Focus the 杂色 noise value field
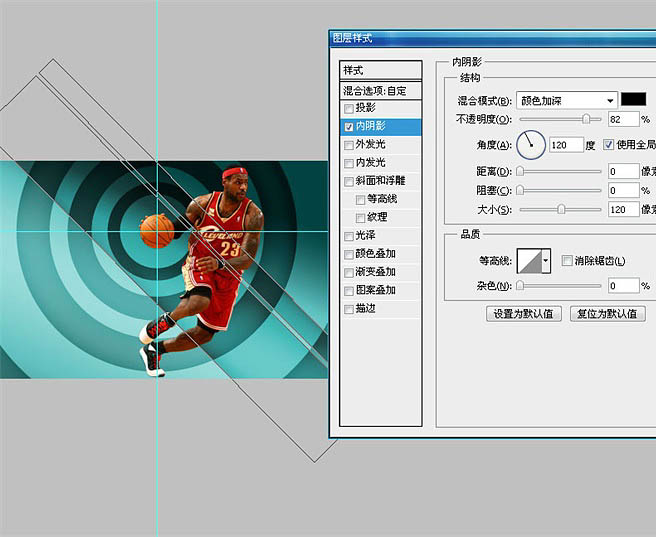 click(x=623, y=286)
